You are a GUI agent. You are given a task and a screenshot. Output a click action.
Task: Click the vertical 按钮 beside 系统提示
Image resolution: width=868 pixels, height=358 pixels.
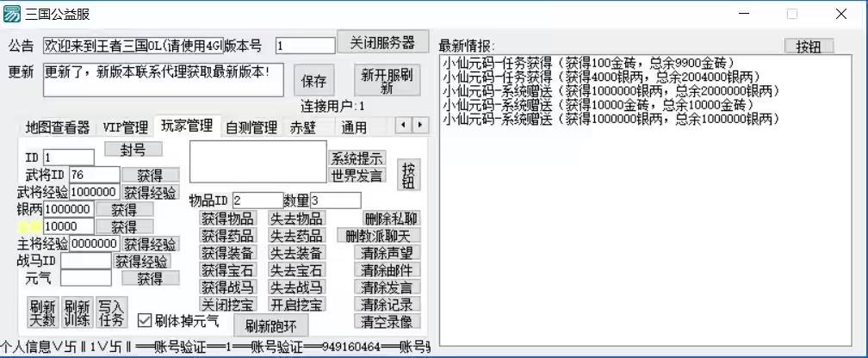pyautogui.click(x=408, y=176)
